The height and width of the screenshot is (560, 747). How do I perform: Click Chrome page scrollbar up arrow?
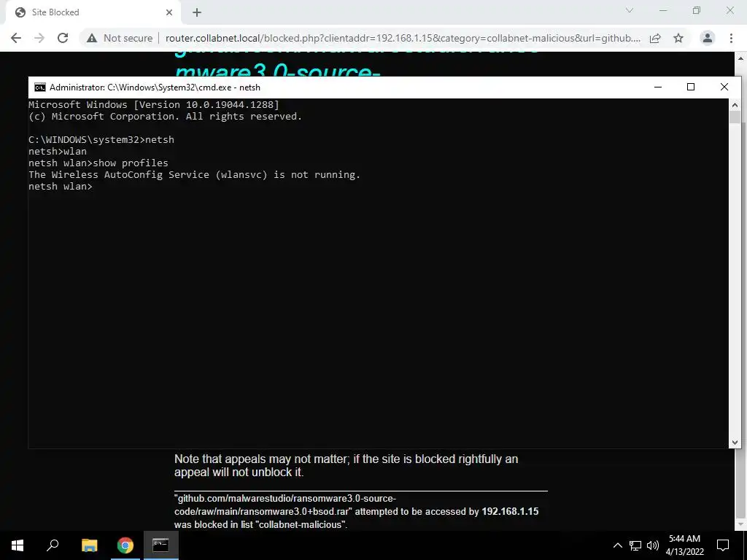click(741, 58)
